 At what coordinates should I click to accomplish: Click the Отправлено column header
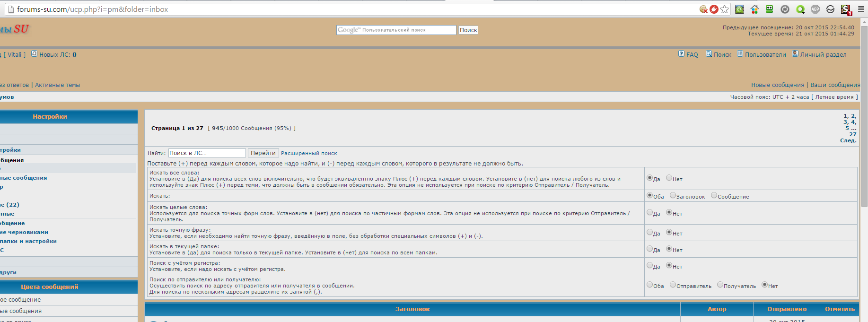click(x=787, y=309)
